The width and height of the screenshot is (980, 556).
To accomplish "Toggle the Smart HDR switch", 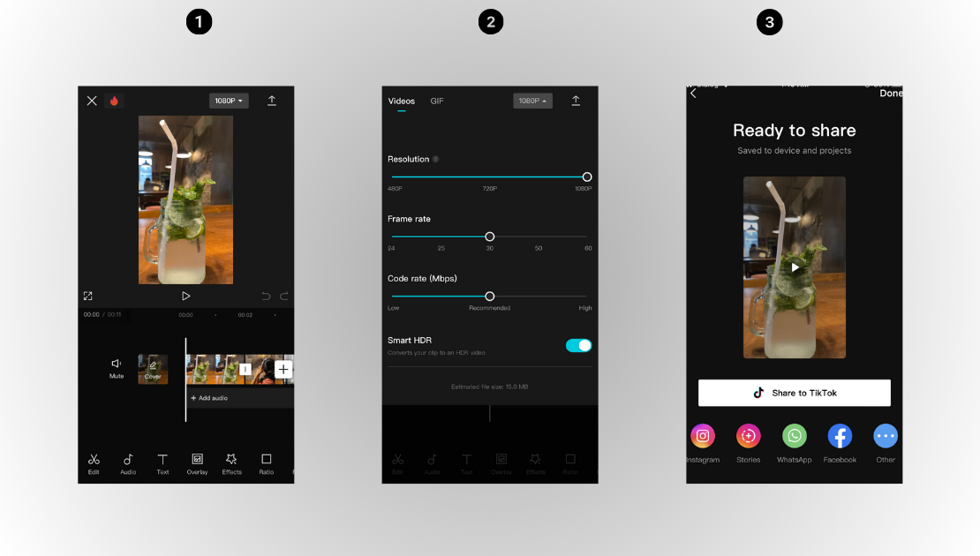I will (x=578, y=345).
